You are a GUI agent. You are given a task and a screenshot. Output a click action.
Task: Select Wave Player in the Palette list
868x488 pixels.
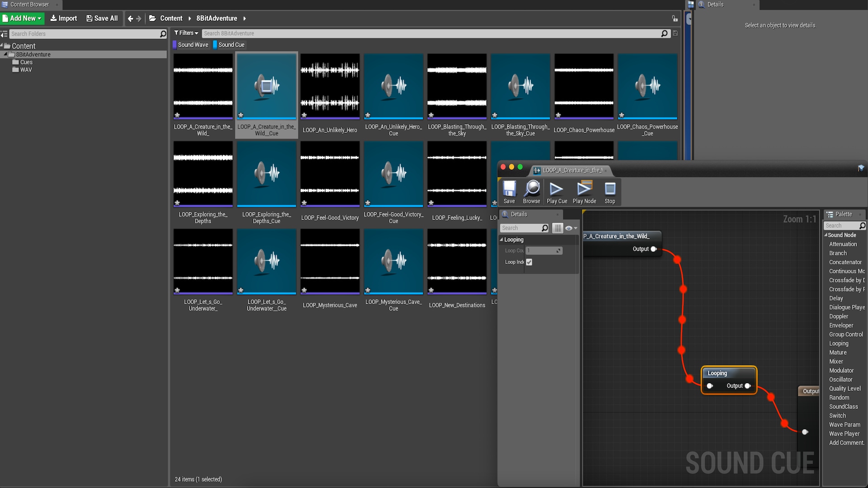click(844, 434)
